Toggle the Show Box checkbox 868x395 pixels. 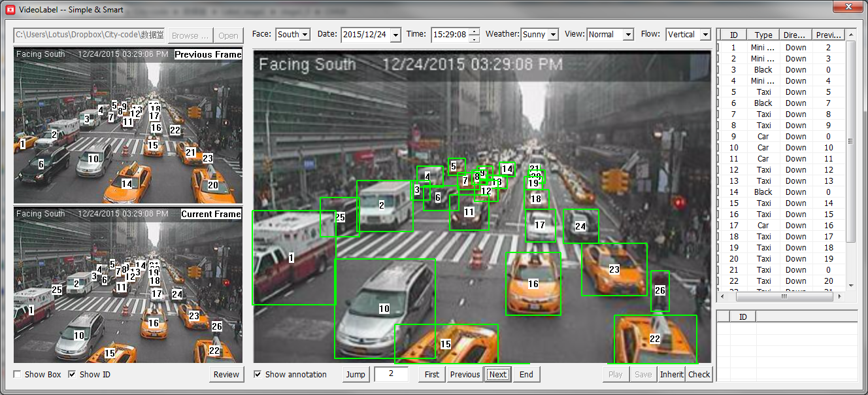coord(18,375)
